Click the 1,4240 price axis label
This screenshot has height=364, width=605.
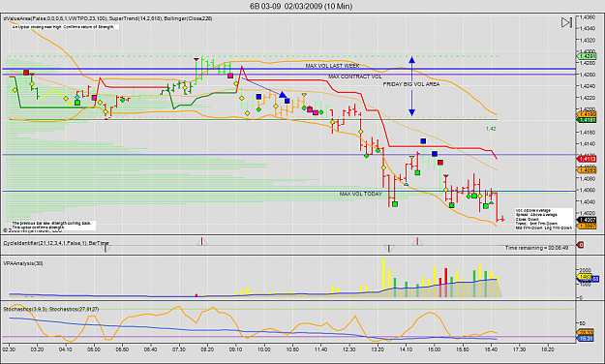(588, 86)
